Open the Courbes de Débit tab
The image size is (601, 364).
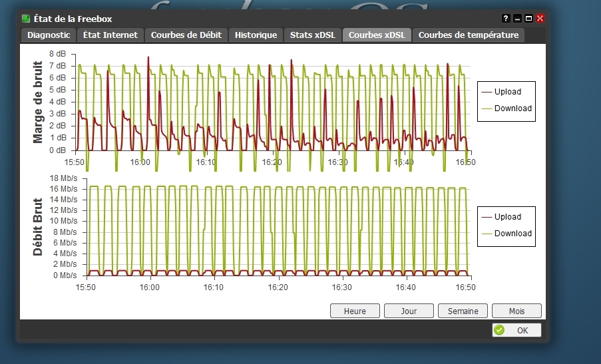point(186,35)
